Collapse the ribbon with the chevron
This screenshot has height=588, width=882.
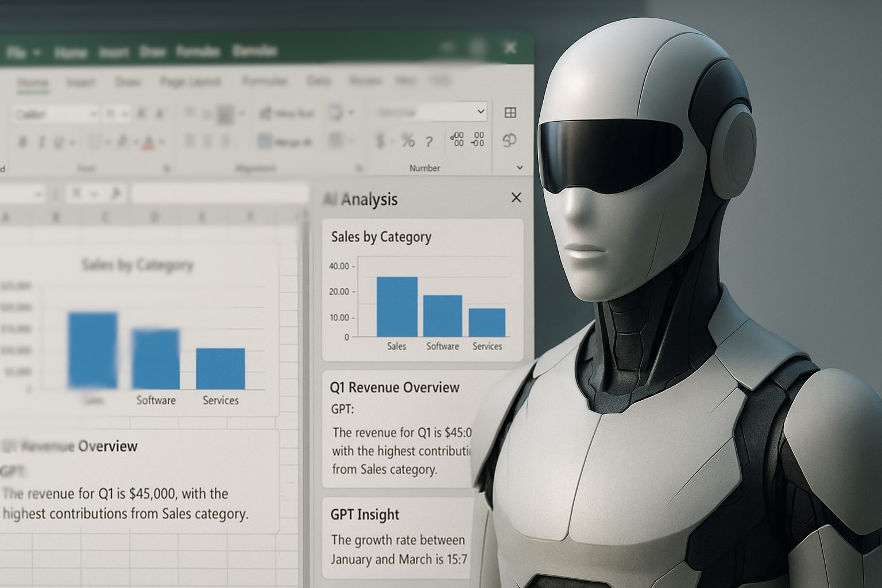[x=520, y=168]
